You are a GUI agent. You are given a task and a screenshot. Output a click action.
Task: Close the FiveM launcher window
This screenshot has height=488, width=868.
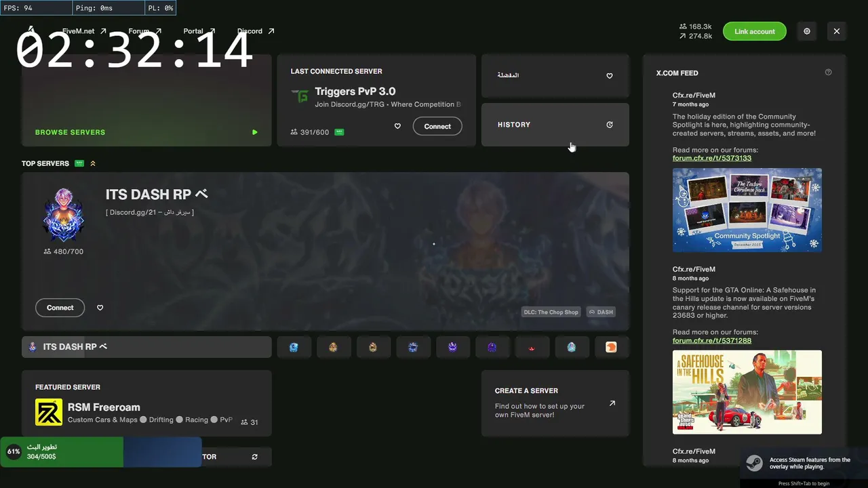coord(837,31)
